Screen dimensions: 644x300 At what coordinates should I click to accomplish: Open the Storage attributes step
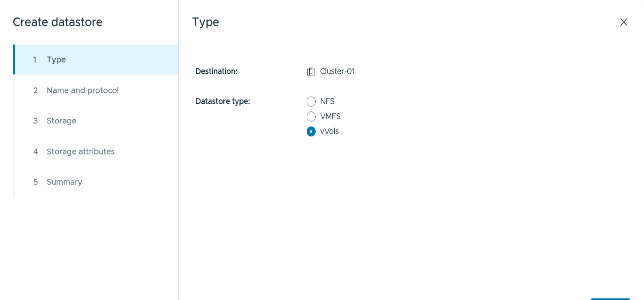(x=80, y=151)
